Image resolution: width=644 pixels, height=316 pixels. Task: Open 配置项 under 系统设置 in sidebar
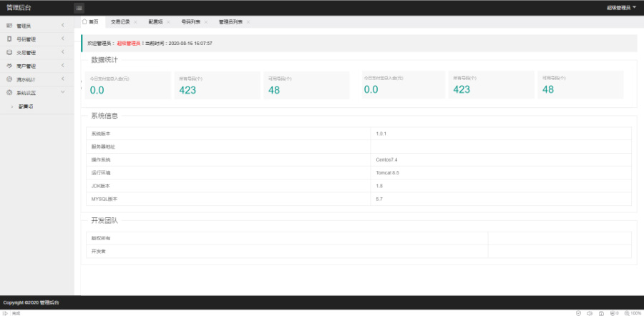26,107
